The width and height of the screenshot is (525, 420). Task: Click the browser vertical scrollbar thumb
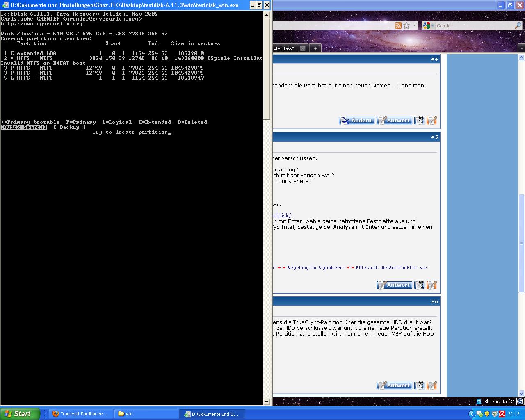coord(521,243)
